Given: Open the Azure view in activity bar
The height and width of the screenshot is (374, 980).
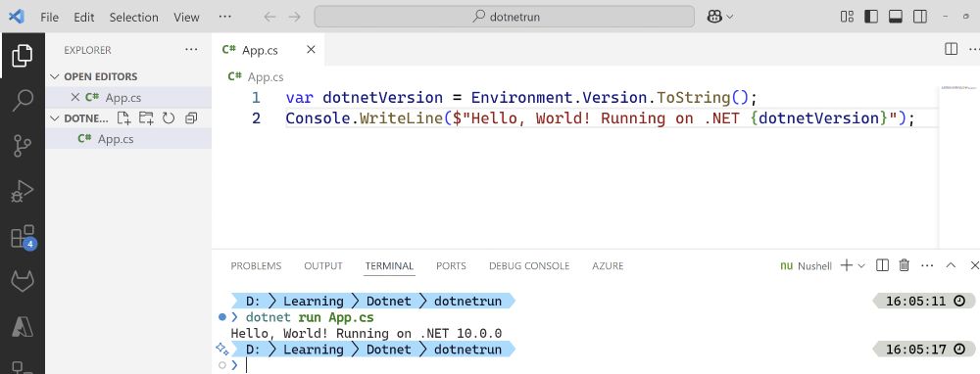Looking at the screenshot, I should point(23,326).
